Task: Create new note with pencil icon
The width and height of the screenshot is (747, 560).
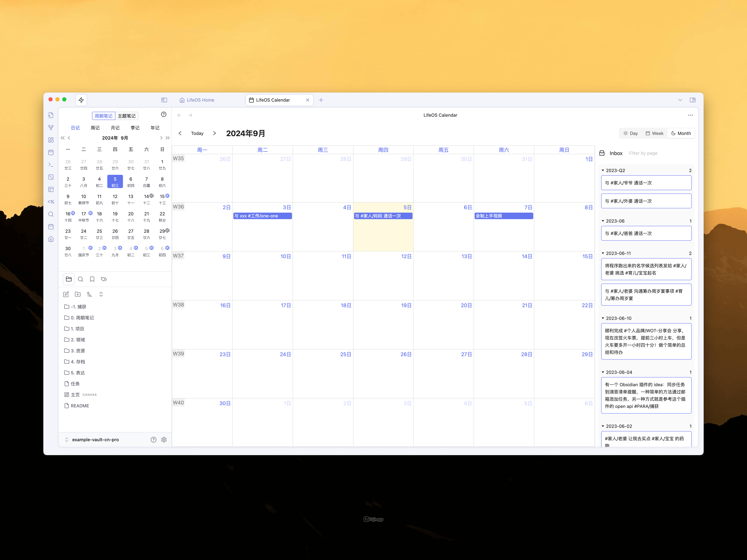Action: click(x=66, y=294)
